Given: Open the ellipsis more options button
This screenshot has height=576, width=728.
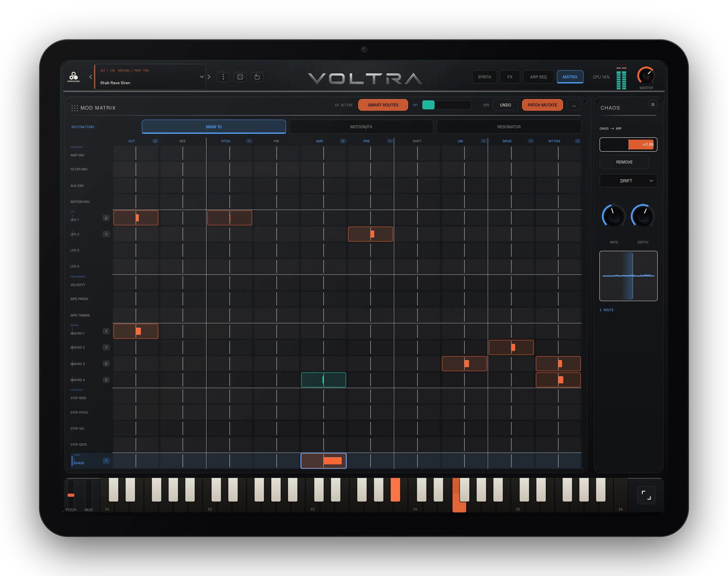Looking at the screenshot, I should (574, 105).
